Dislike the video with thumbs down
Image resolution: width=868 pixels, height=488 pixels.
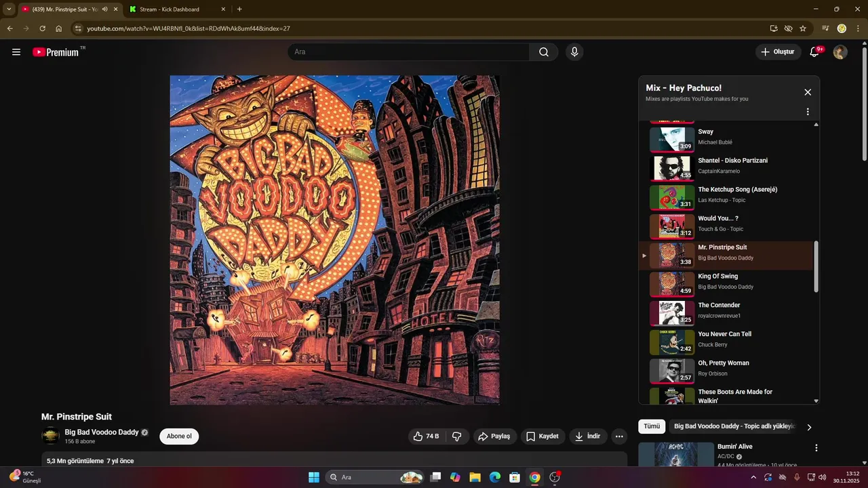pos(457,436)
